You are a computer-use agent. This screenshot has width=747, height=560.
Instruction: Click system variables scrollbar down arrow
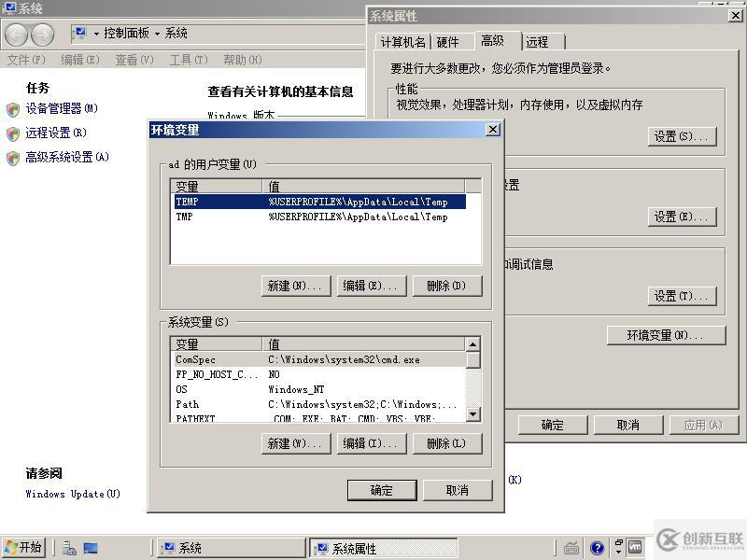473,414
